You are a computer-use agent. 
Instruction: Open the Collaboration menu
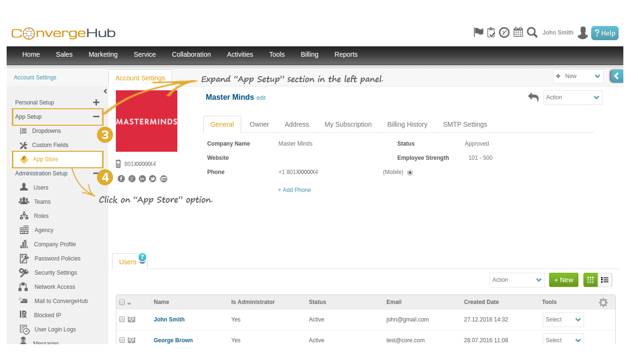192,54
